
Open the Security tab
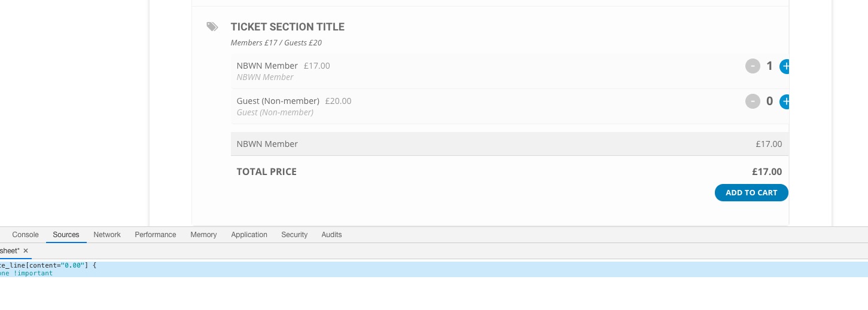coord(294,235)
